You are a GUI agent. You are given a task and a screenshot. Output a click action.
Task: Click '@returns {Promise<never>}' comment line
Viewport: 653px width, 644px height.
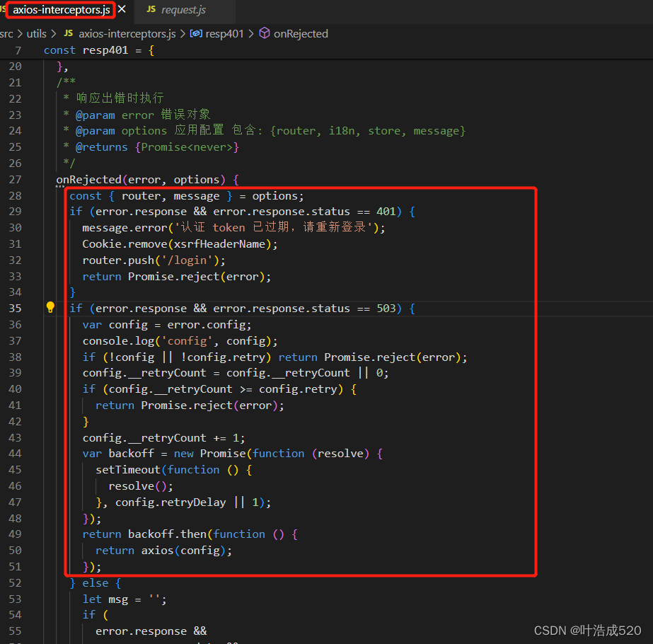click(151, 147)
